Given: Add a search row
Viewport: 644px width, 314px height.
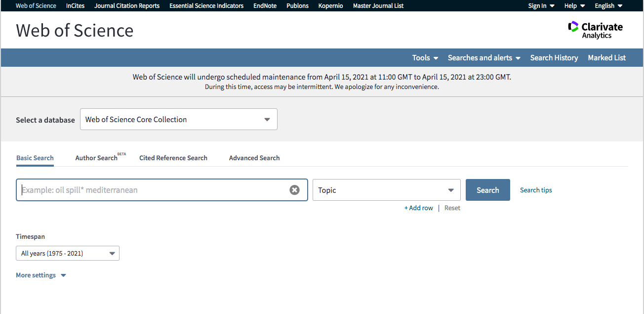Looking at the screenshot, I should coord(419,208).
